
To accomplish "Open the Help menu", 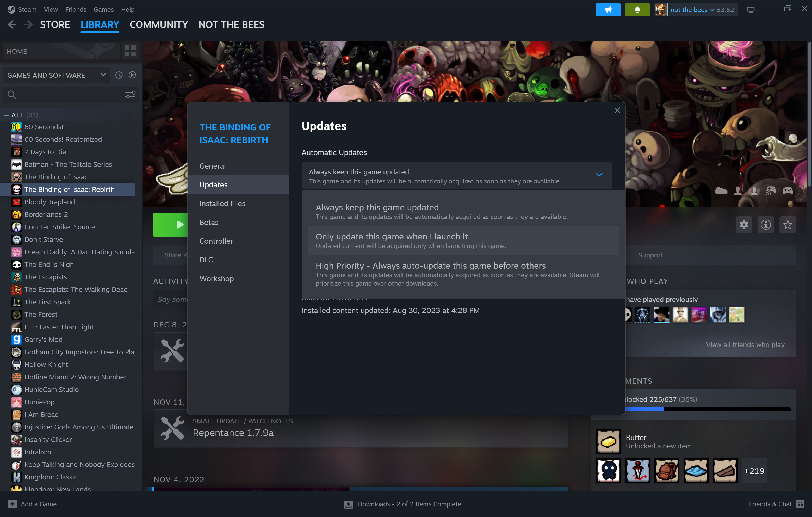I will coord(127,9).
